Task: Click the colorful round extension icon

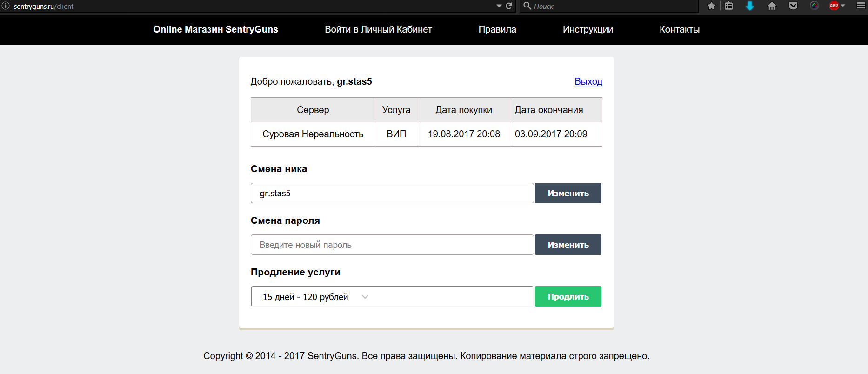Action: pyautogui.click(x=814, y=6)
